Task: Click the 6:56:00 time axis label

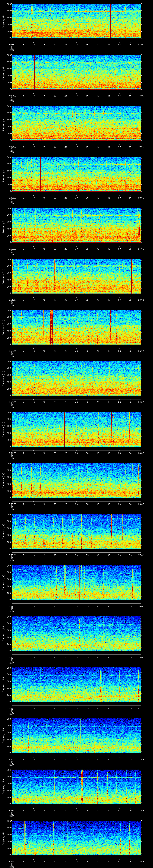Action: click(12, 555)
